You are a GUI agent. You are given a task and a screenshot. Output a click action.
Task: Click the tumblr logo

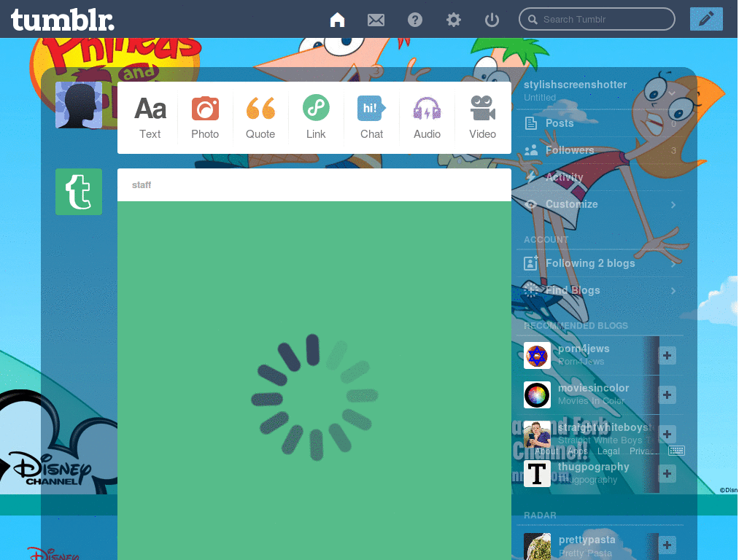(x=63, y=20)
